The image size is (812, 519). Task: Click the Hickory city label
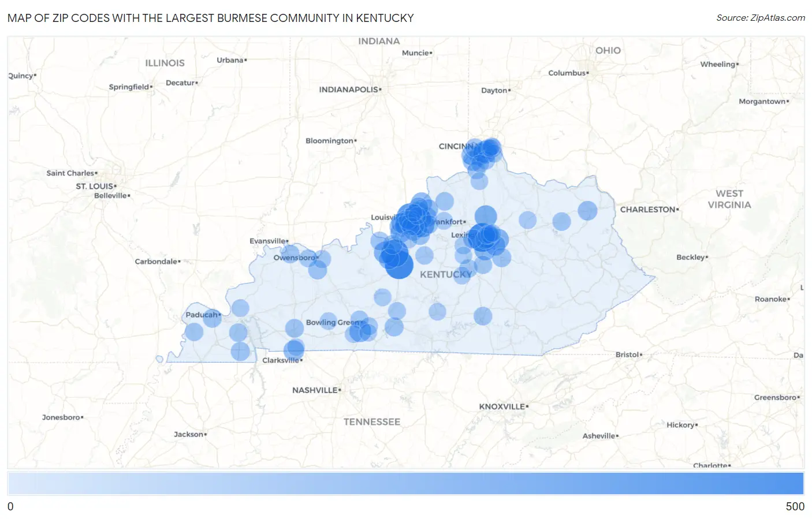tap(680, 425)
